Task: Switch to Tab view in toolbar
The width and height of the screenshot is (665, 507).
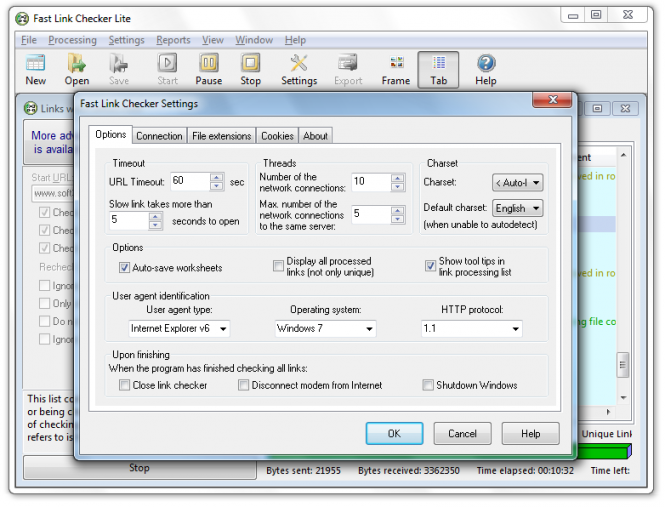Action: (x=439, y=70)
